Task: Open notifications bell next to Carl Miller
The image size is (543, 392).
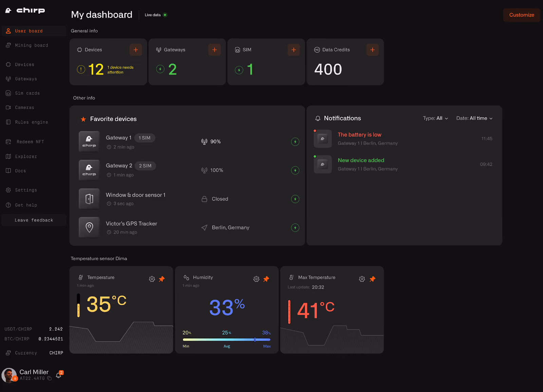Action: coord(59,375)
